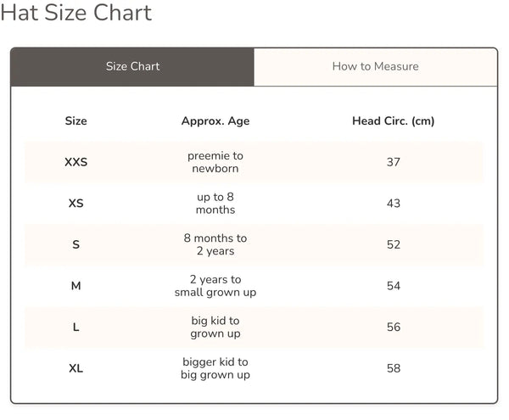
Task: Click the M size row label
Action: (x=76, y=286)
